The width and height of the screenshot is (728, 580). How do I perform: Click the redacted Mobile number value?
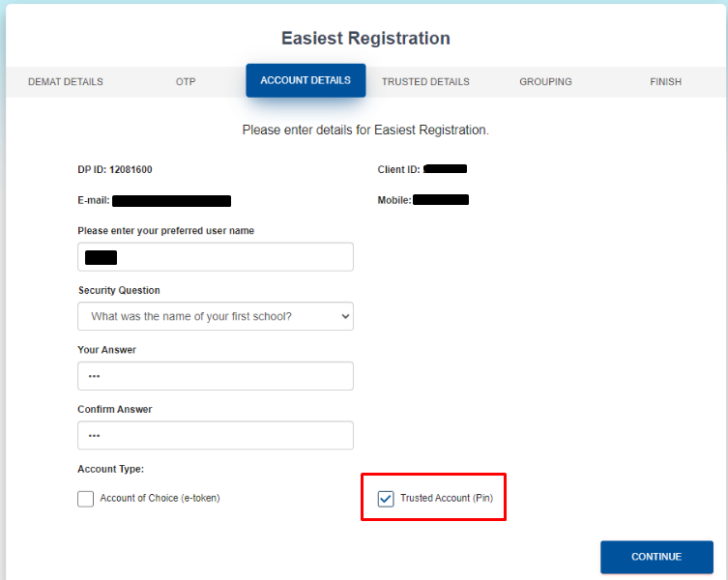[440, 200]
